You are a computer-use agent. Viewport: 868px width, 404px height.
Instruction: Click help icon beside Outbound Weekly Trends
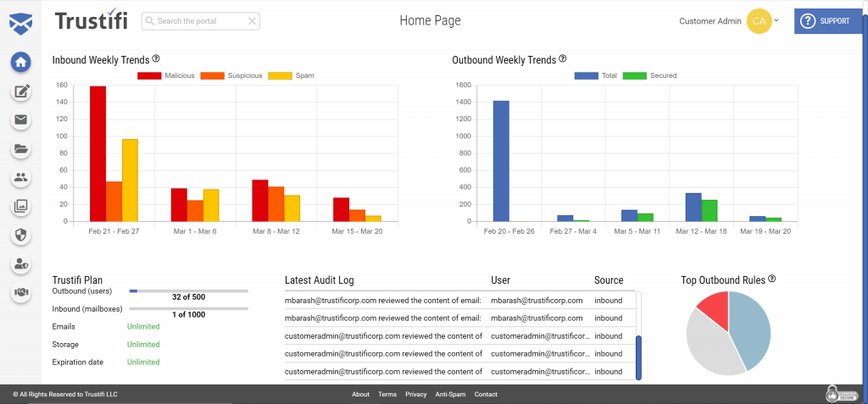[x=563, y=58]
